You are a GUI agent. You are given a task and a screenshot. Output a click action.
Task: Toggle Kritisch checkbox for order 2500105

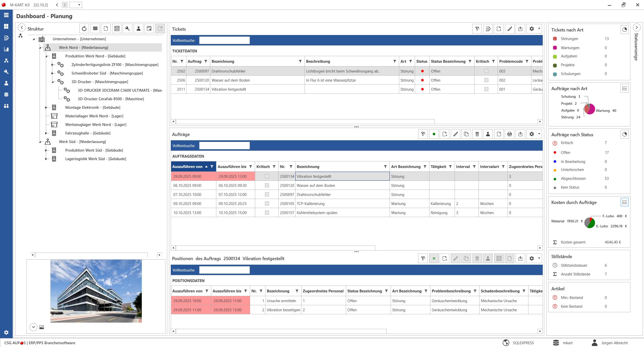coord(267,203)
